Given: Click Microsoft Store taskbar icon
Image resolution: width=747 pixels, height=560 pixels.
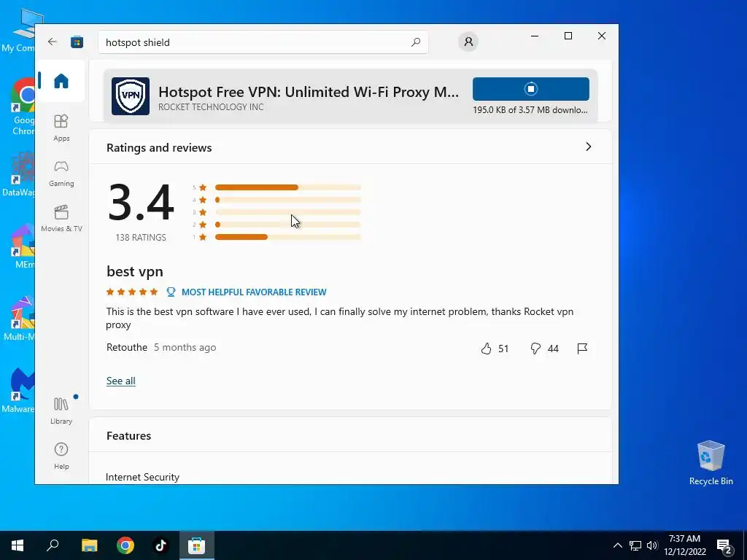Looking at the screenshot, I should (x=196, y=545).
